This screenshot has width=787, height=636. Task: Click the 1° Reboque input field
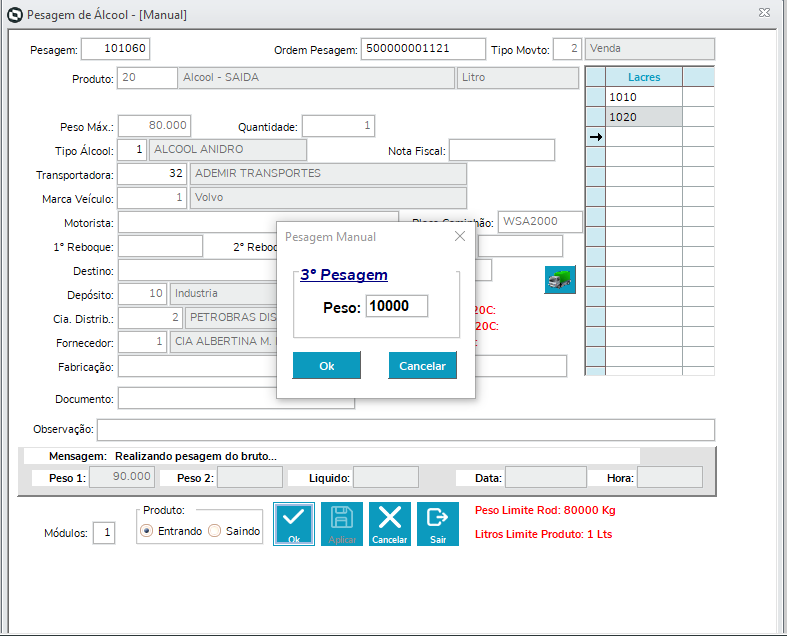point(161,246)
